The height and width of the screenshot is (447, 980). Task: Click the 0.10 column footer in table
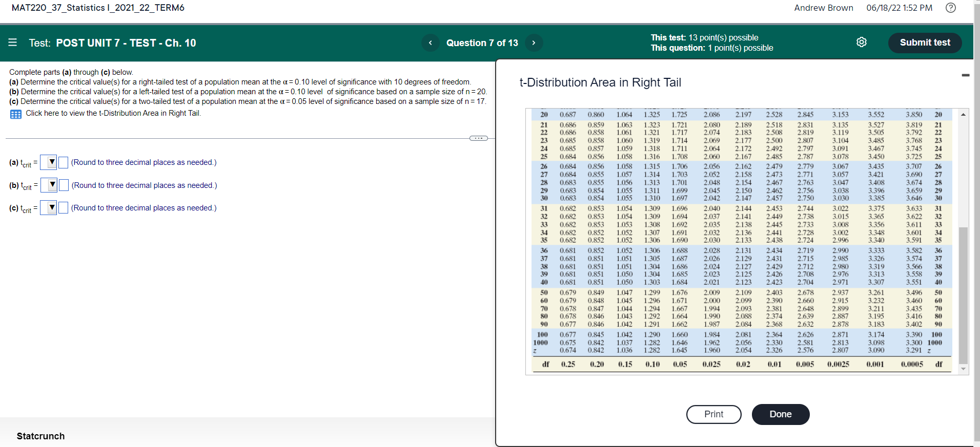(652, 365)
